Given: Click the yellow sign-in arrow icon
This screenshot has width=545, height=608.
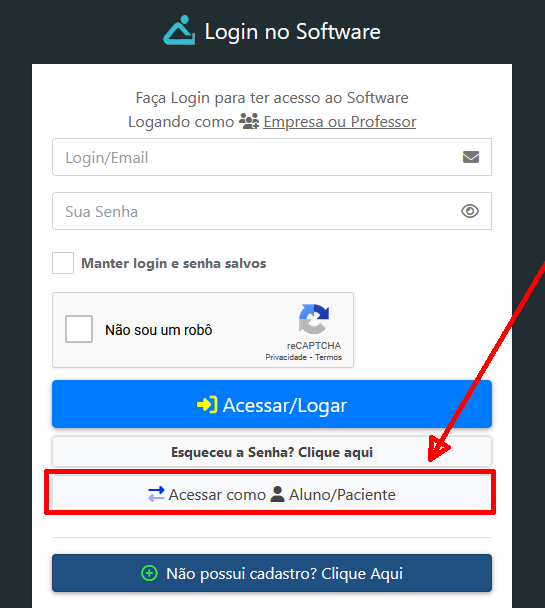Looking at the screenshot, I should (207, 405).
